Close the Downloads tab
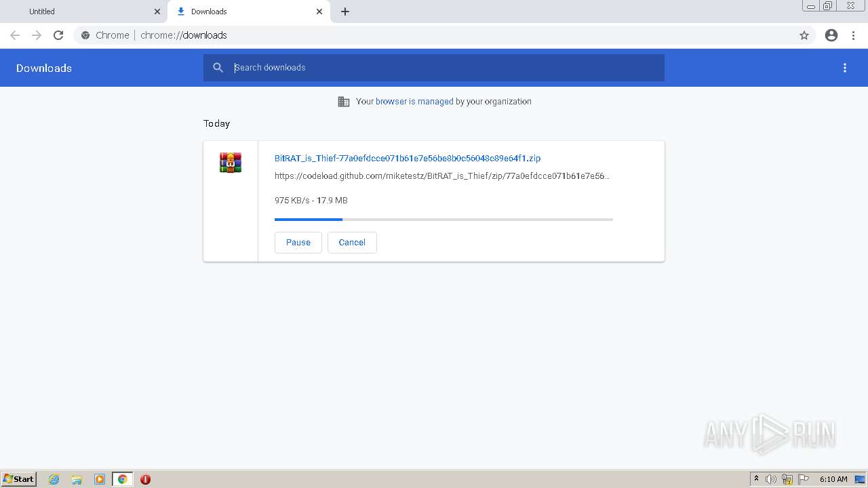 click(x=319, y=12)
